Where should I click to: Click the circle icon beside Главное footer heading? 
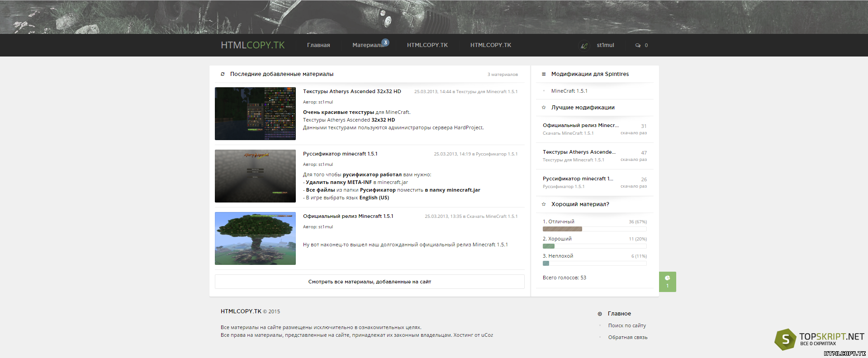coord(600,314)
